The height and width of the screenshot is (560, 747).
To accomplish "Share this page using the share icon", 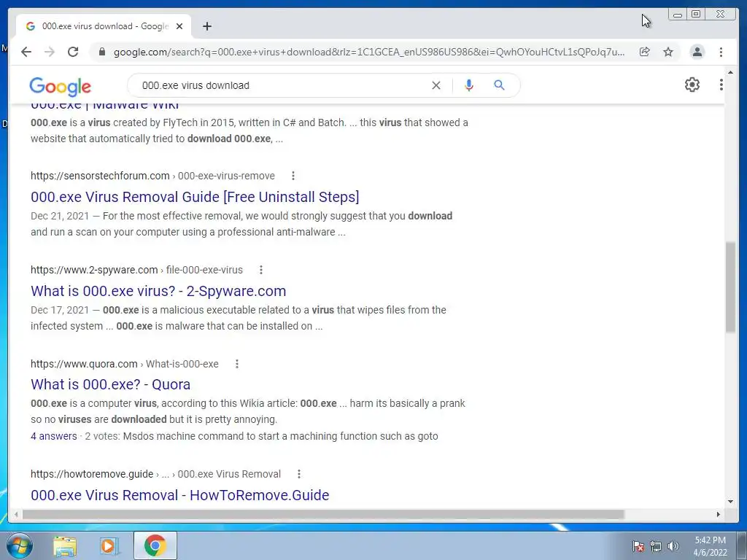I will pos(645,52).
